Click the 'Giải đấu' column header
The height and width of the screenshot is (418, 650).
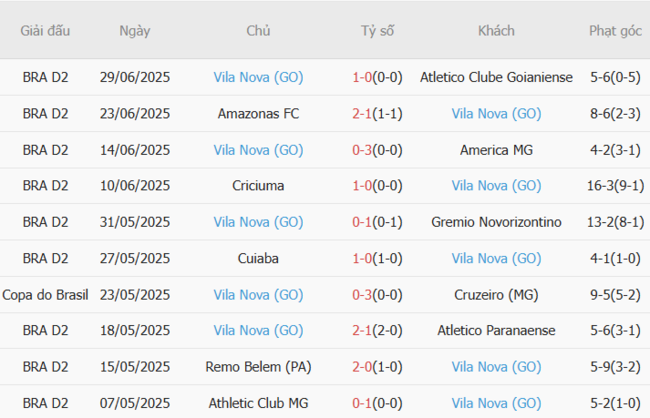click(x=45, y=31)
